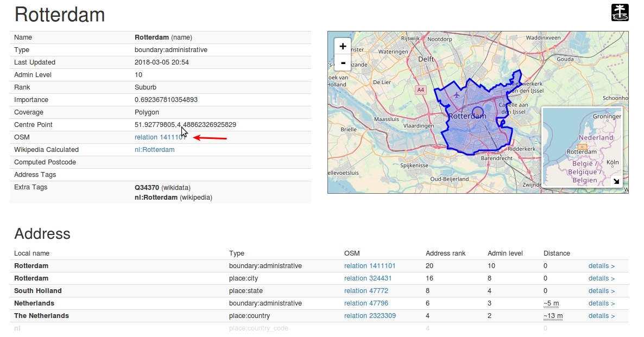Open relation 1411101 in Address table
The image size is (644, 337).
point(370,265)
